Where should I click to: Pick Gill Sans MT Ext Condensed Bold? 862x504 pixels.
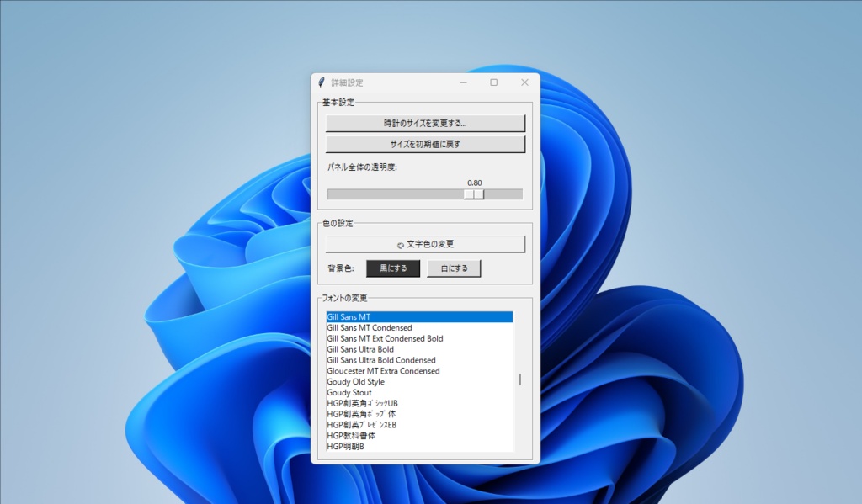(x=419, y=338)
